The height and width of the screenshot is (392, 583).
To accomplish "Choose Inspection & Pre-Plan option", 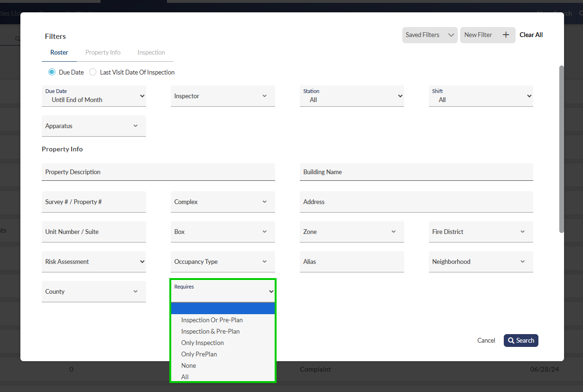I will [x=210, y=331].
